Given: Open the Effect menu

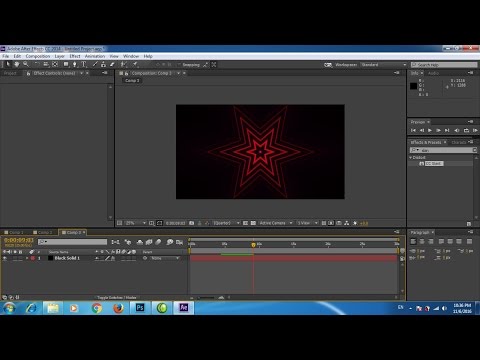Looking at the screenshot, I should (75, 56).
